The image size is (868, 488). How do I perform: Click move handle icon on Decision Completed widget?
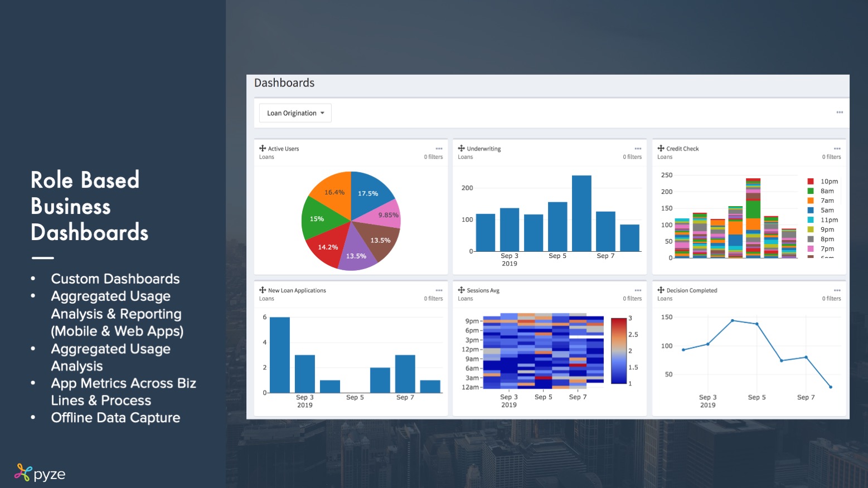661,290
